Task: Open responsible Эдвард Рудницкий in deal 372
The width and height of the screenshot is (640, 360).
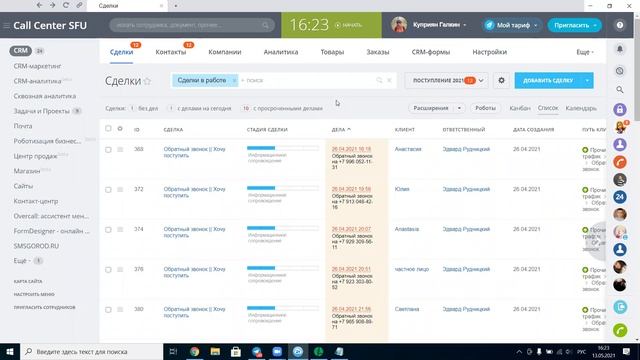Action: [x=466, y=189]
